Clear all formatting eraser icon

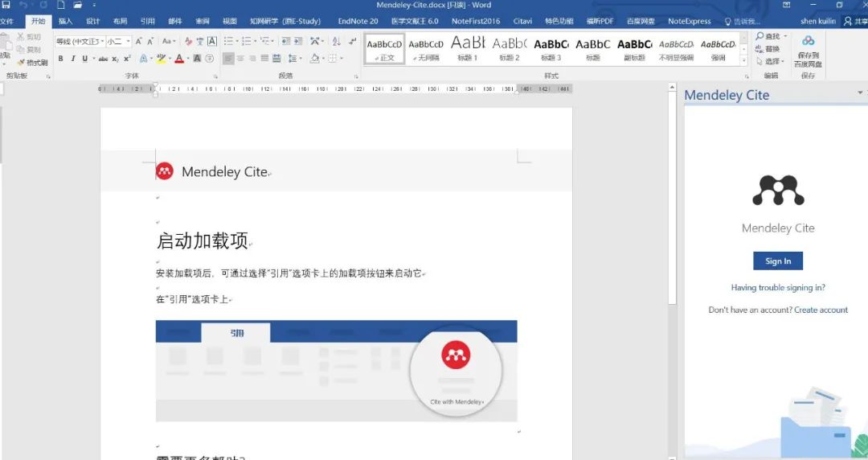[188, 42]
